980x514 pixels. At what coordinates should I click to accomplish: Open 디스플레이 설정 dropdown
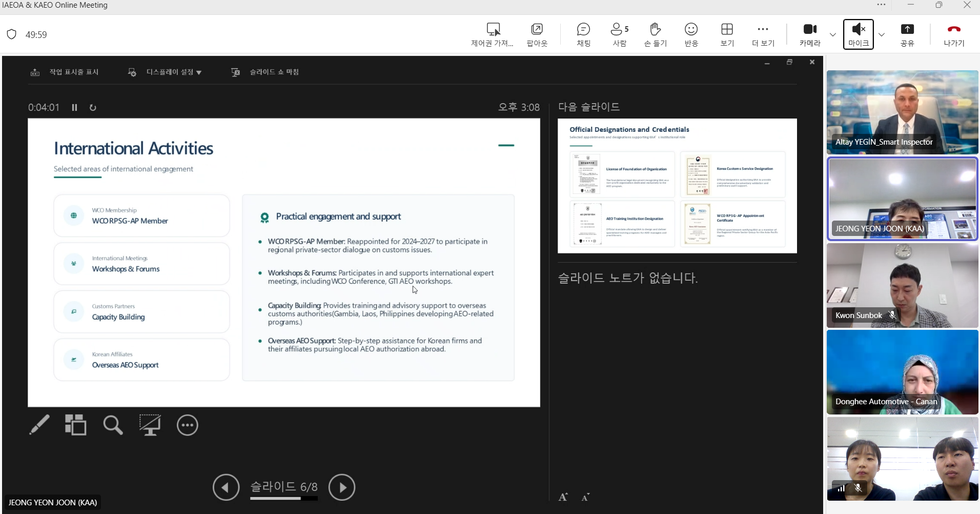[165, 72]
